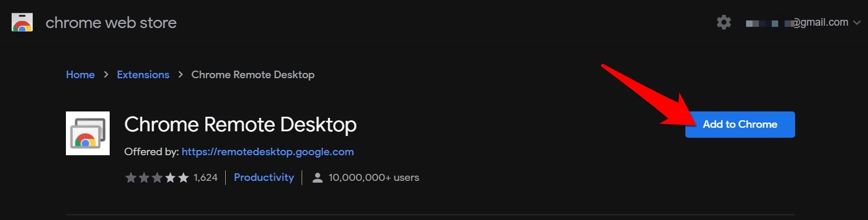The width and height of the screenshot is (868, 220).
Task: Install the extension with Add to Chrome
Action: 740,124
